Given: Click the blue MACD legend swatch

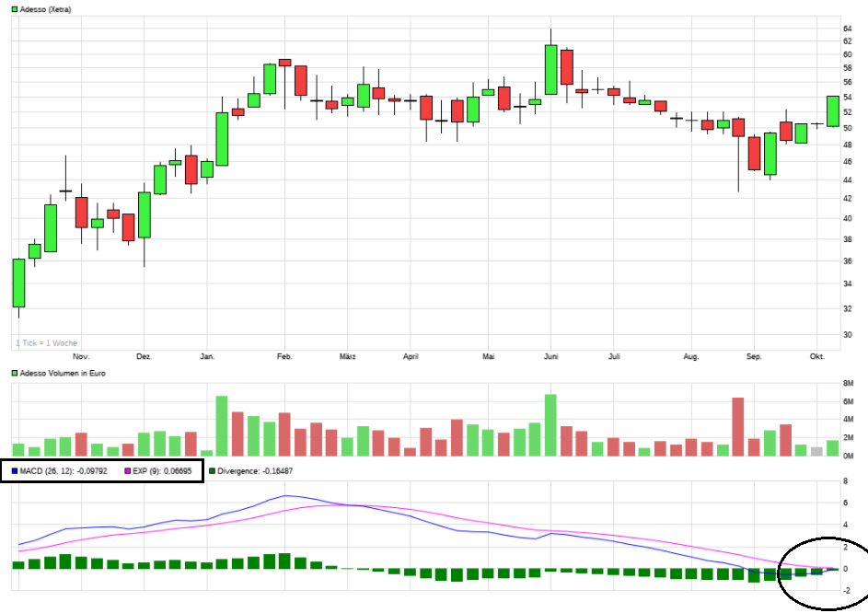Looking at the screenshot, I should 15,471.
